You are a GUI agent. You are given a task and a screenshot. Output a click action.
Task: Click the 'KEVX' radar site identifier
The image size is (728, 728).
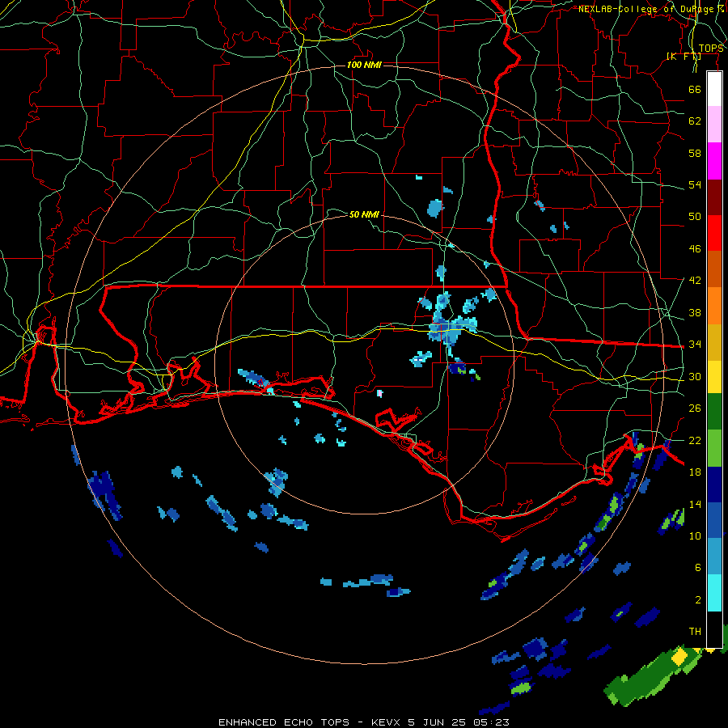[x=387, y=722]
